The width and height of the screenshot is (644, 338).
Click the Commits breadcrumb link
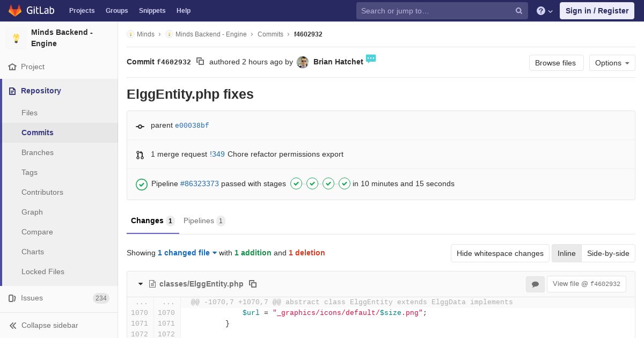coord(270,34)
